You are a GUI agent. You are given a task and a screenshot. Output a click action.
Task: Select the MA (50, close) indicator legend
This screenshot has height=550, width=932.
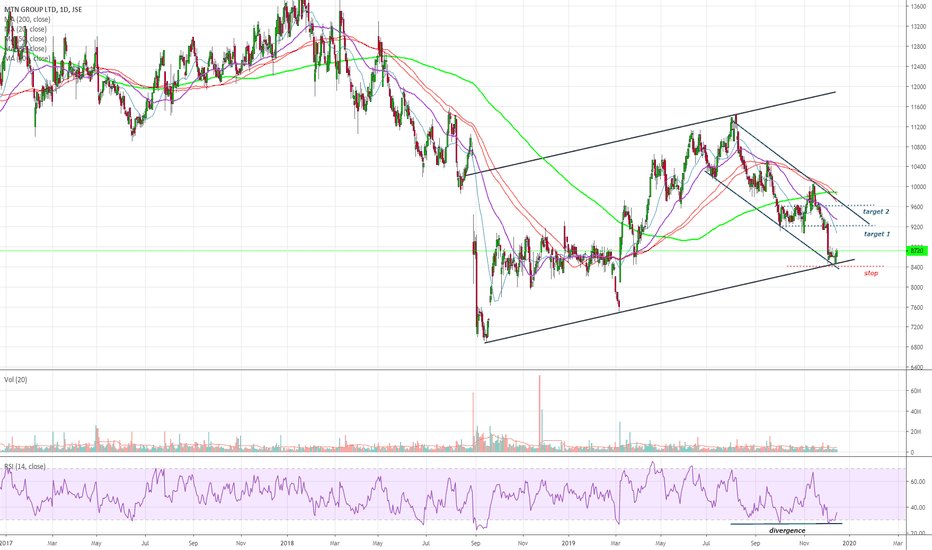coord(26,39)
